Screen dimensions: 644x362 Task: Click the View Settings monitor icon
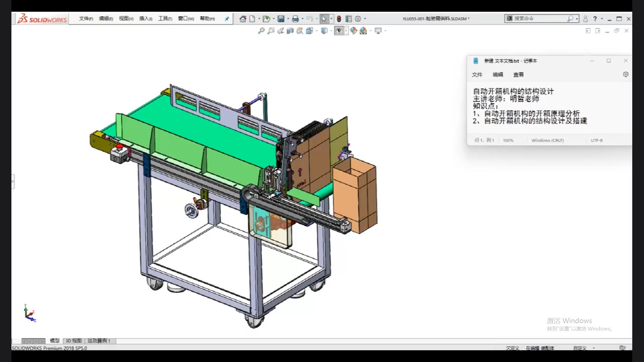click(378, 31)
